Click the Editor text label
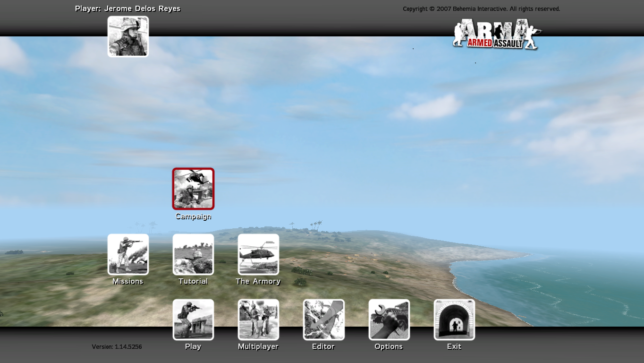 (323, 346)
